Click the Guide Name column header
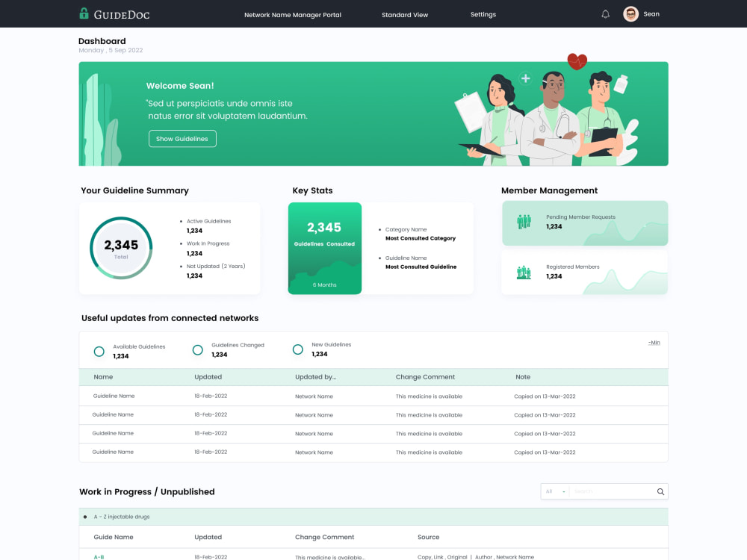 114,537
